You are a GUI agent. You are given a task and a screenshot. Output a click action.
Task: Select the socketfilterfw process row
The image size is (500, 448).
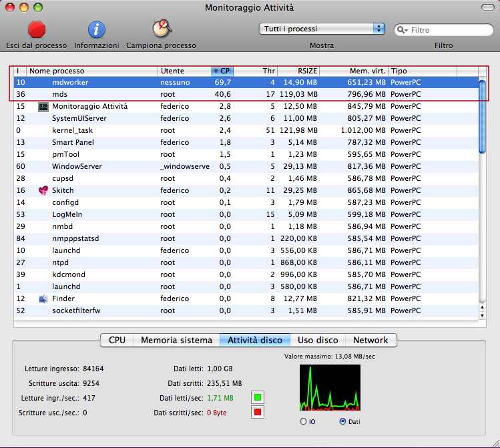coord(246,310)
